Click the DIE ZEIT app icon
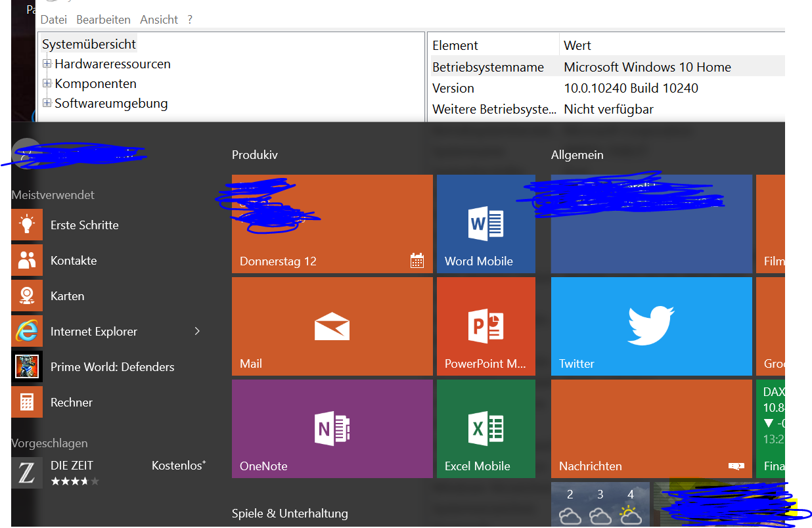The width and height of the screenshot is (812, 528). click(x=27, y=473)
